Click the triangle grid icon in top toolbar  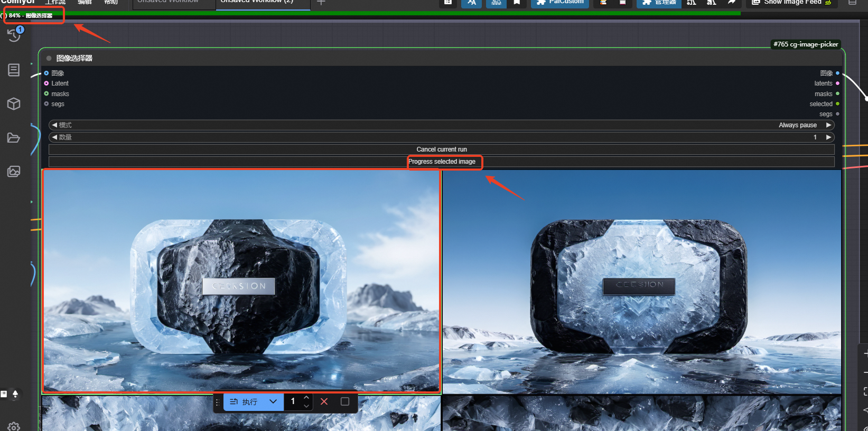496,3
